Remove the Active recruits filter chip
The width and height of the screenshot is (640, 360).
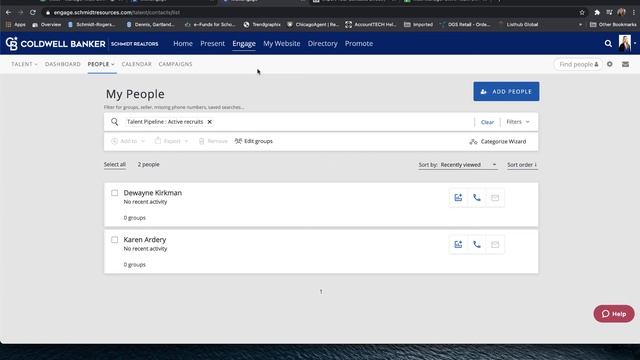[209, 122]
